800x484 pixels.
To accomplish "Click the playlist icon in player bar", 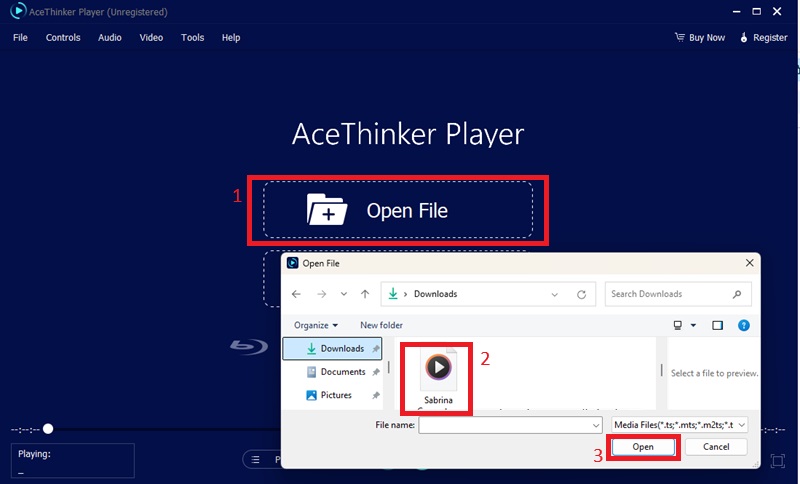I will click(256, 460).
